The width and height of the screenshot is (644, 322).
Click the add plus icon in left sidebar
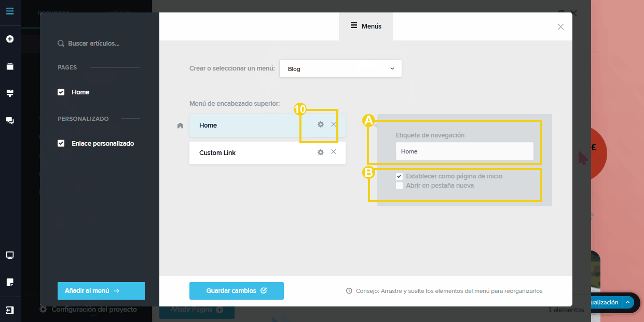pyautogui.click(x=10, y=39)
